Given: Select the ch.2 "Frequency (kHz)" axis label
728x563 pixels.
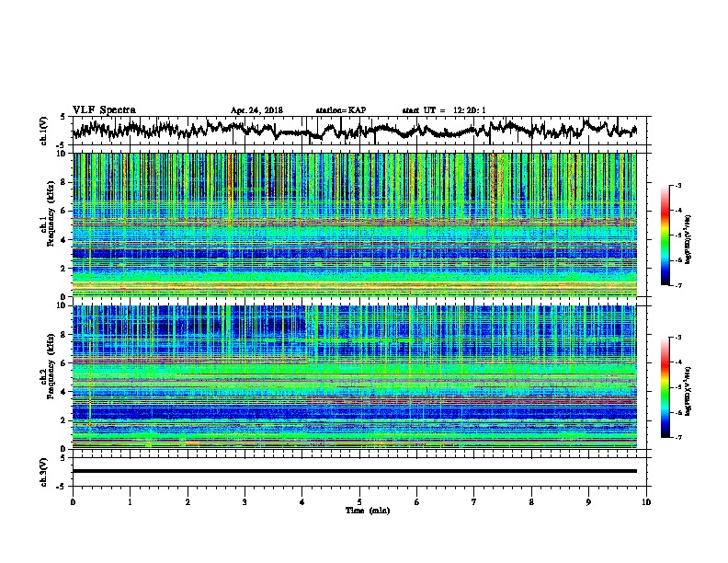Looking at the screenshot, I should click(51, 366).
